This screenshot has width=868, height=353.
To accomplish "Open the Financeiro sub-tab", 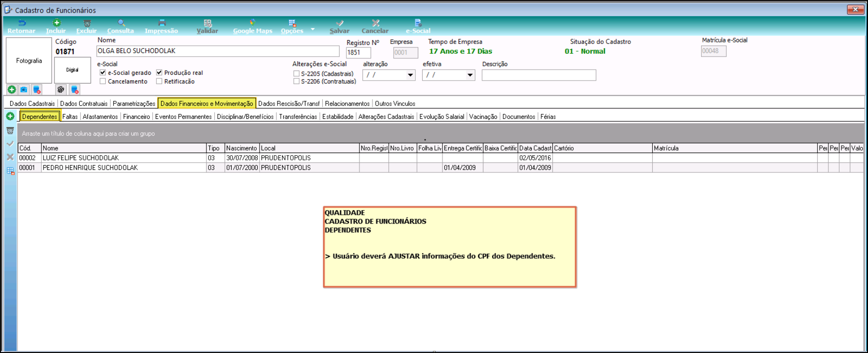I will pos(137,116).
